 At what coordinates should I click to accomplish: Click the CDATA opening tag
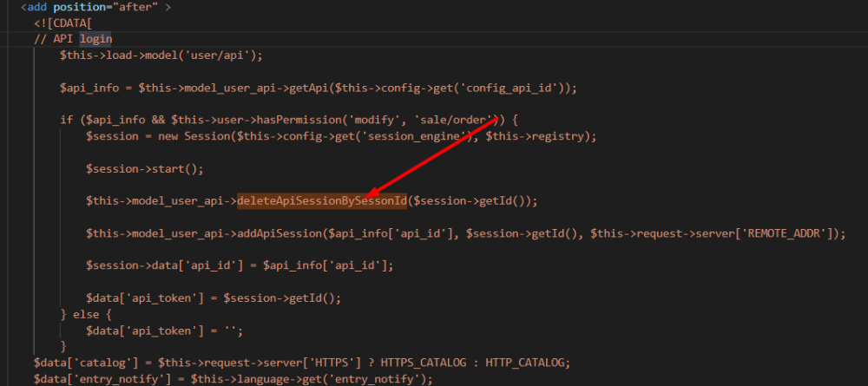click(60, 23)
